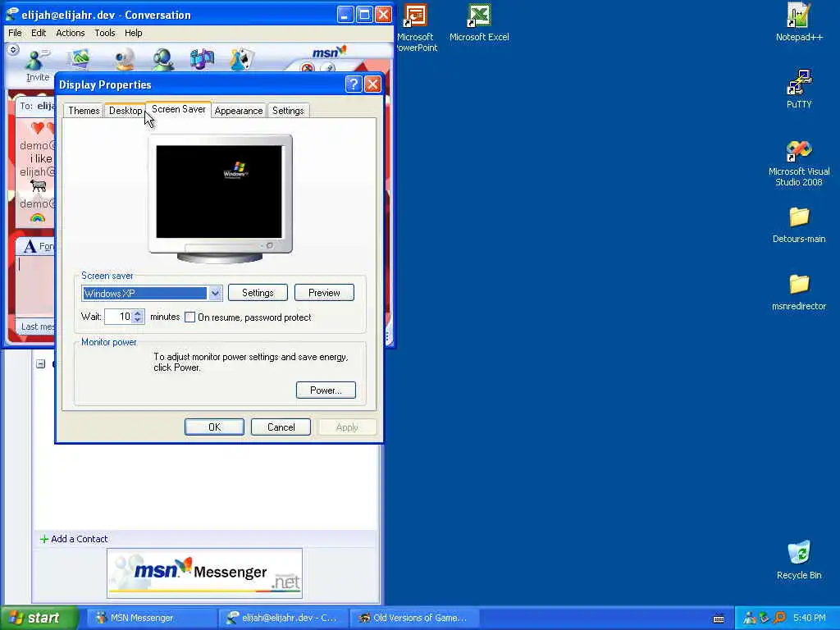This screenshot has height=630, width=840.
Task: Click Cancel in Display Properties
Action: [x=281, y=427]
